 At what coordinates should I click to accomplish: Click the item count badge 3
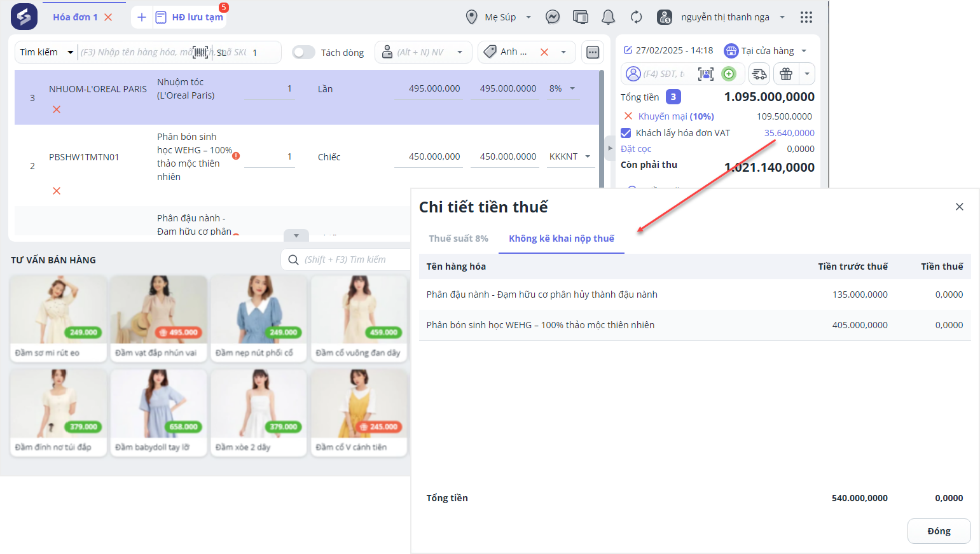673,97
